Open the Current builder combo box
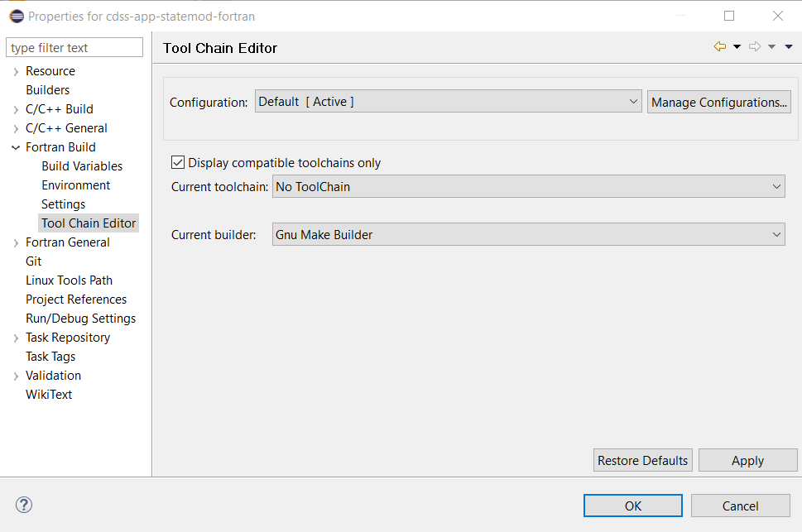This screenshot has height=532, width=802. click(528, 235)
